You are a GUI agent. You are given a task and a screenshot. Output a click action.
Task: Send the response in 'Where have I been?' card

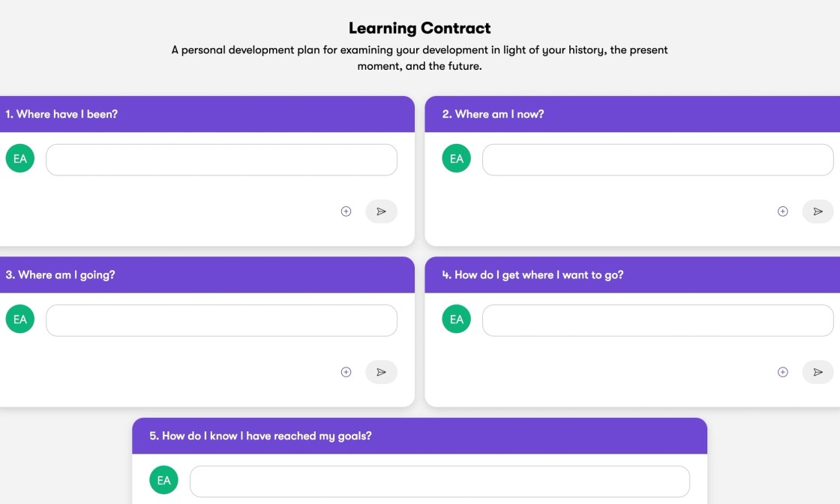coord(382,211)
